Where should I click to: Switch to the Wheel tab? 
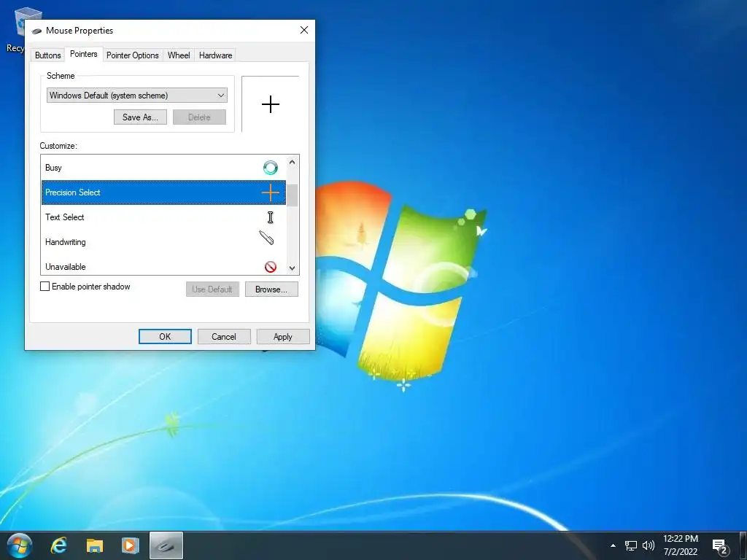coord(179,55)
